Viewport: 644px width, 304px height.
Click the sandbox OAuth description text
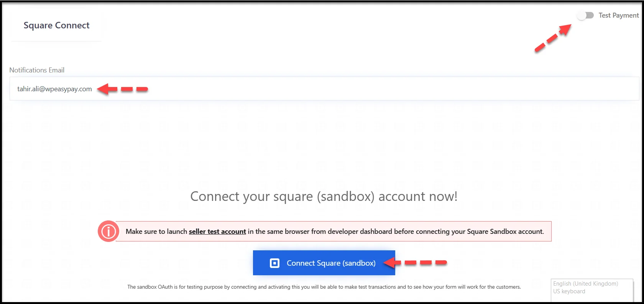[x=324, y=287]
